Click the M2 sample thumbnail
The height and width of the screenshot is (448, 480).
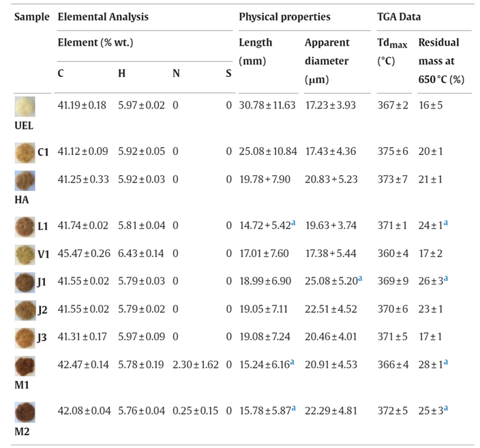[x=25, y=412]
